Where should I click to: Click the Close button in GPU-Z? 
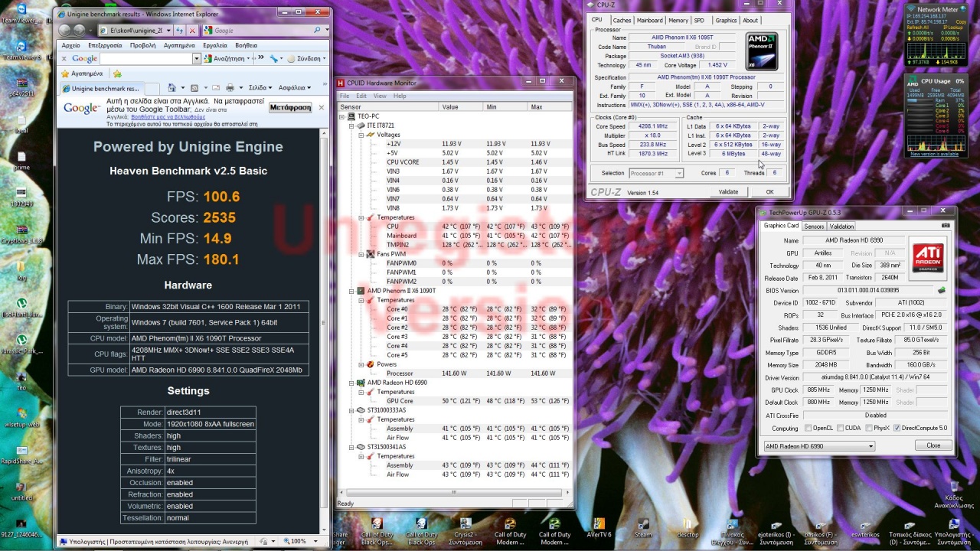click(933, 445)
